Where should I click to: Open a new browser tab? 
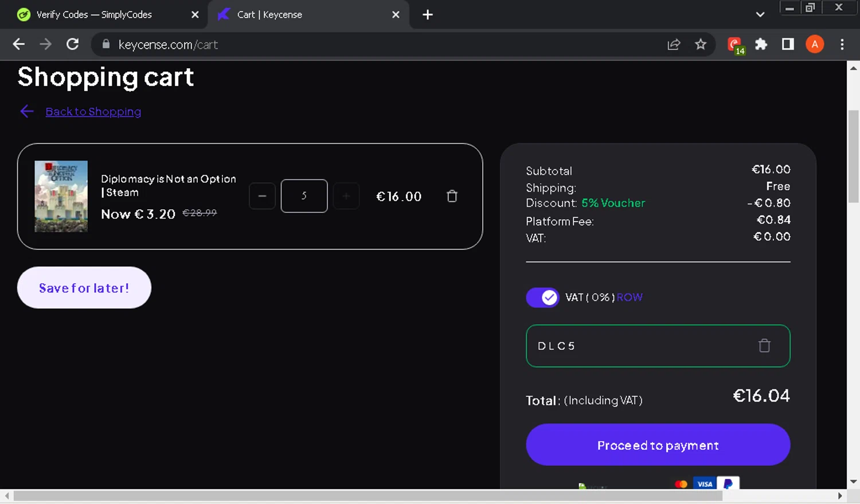428,15
